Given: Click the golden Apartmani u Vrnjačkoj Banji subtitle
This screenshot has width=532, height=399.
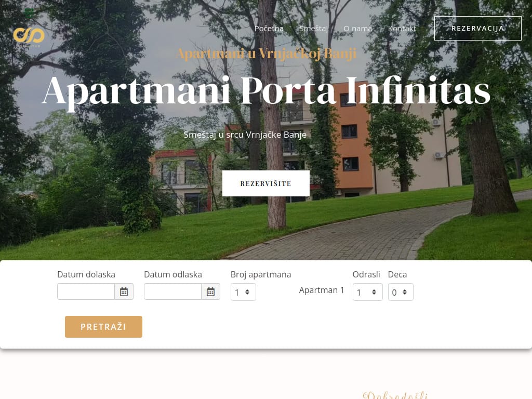Looking at the screenshot, I should point(267,54).
